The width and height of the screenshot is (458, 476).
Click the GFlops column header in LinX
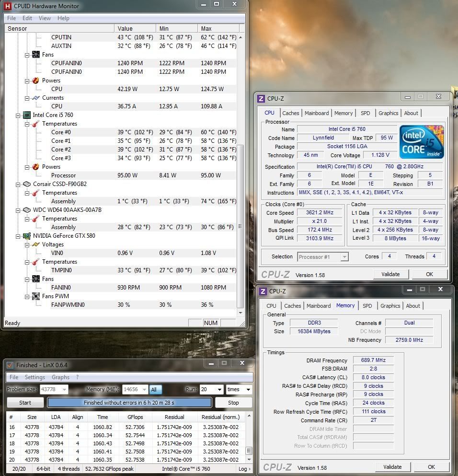135,417
